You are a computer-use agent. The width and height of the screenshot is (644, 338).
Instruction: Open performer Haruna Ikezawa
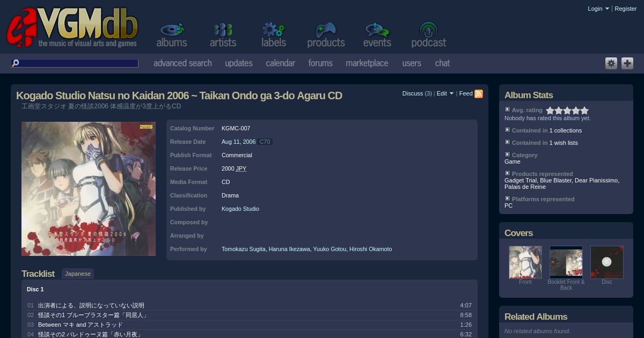[x=289, y=249]
